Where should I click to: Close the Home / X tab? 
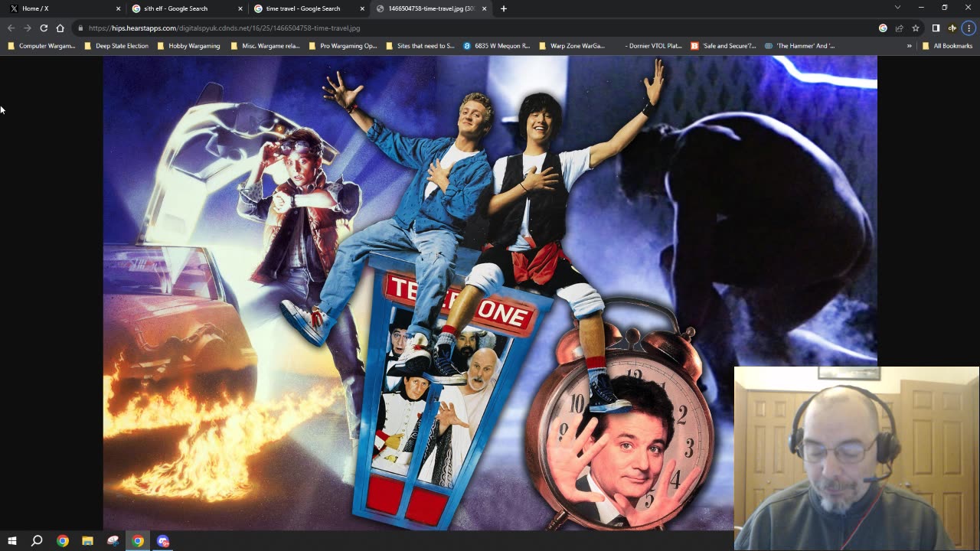click(118, 8)
